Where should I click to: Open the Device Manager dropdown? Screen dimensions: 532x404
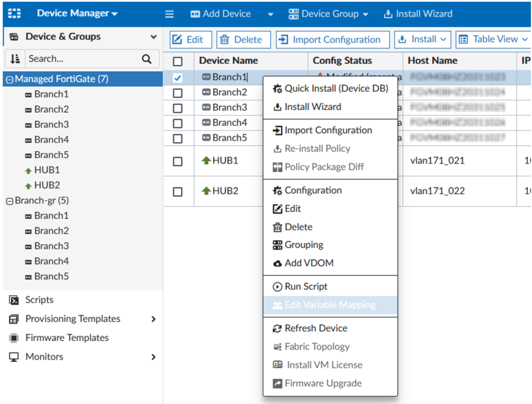(x=77, y=14)
